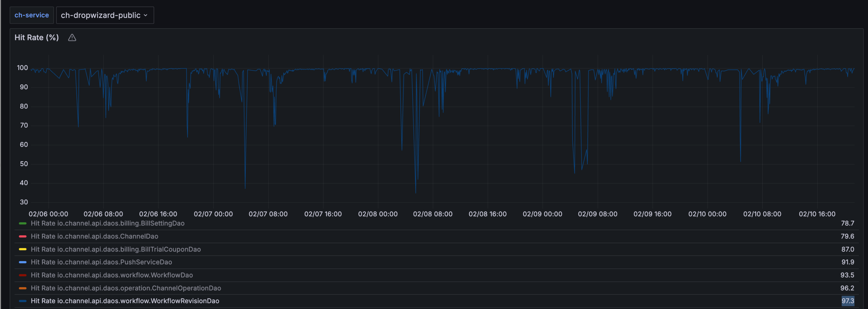The height and width of the screenshot is (309, 868).
Task: Click the ch-service variable label
Action: tap(32, 15)
